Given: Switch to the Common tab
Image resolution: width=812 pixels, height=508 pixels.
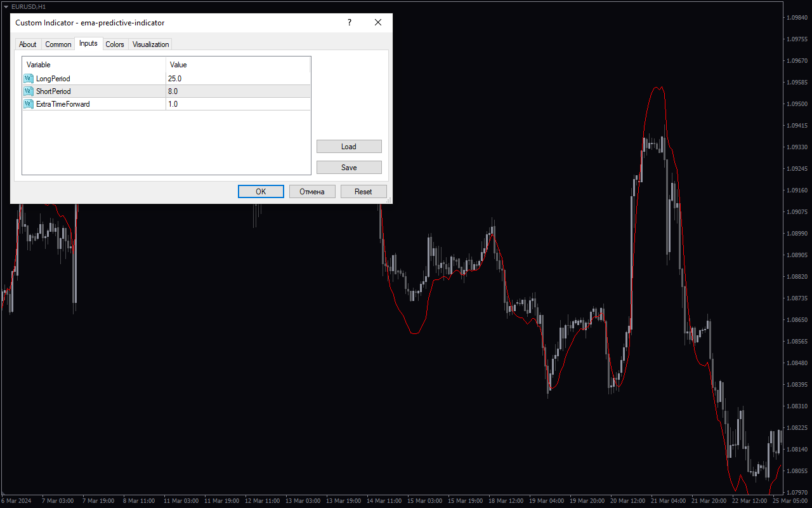Looking at the screenshot, I should (58, 44).
